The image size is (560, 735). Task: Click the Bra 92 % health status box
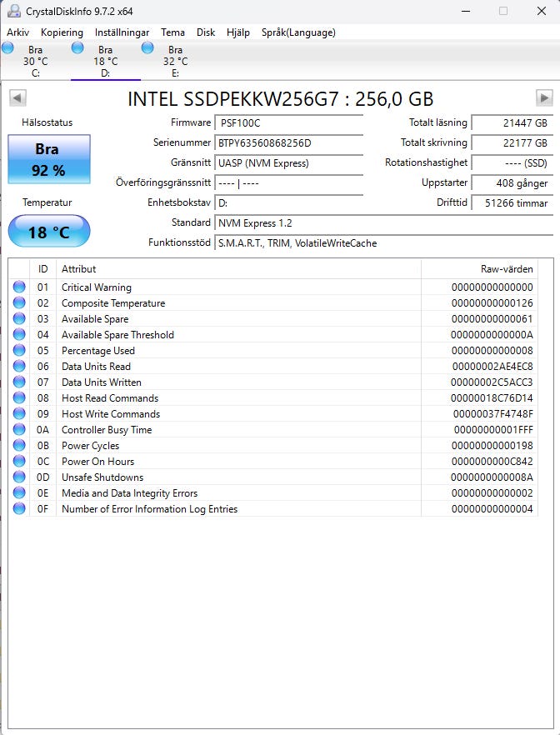point(49,157)
